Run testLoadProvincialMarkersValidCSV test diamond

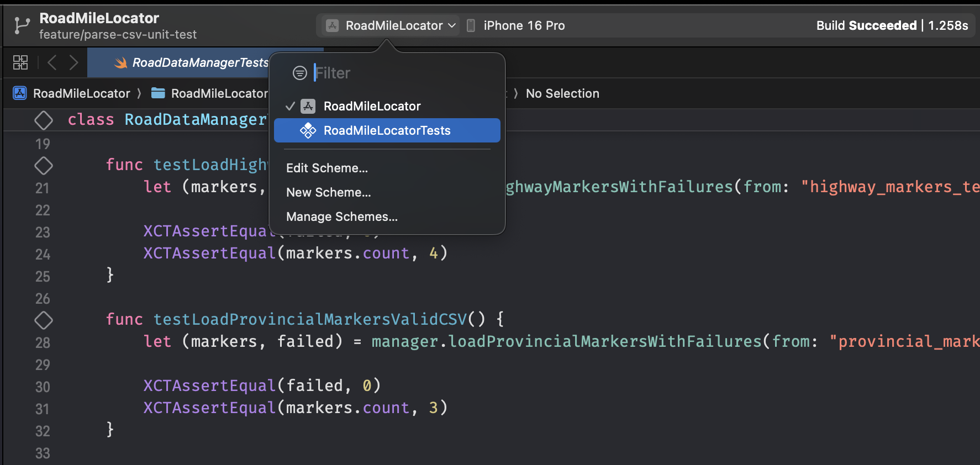[44, 320]
